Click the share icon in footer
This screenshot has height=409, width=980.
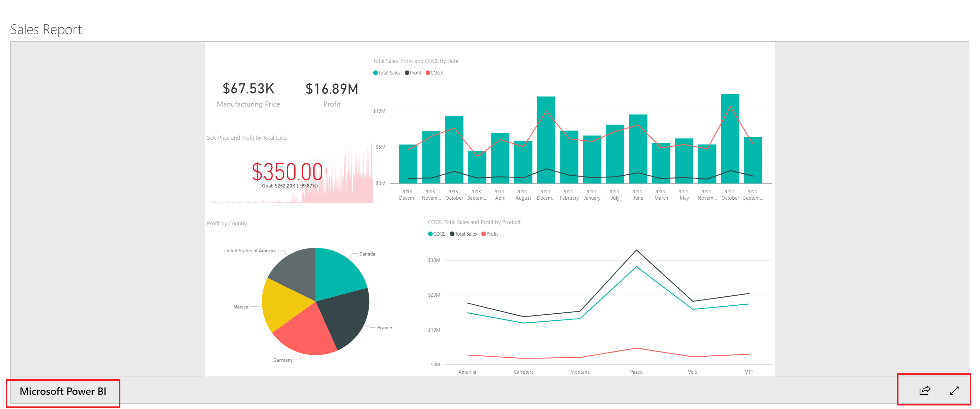coord(925,390)
